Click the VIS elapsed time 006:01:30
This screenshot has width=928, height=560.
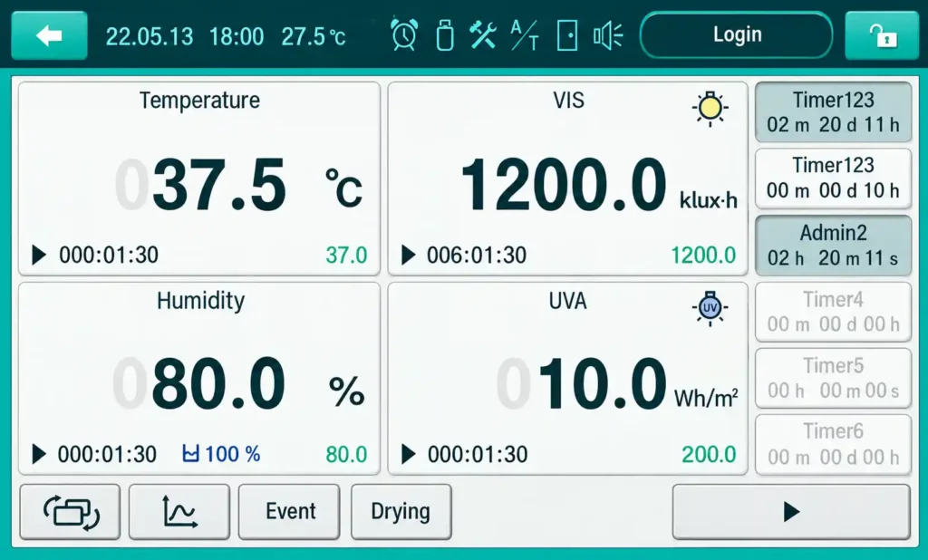[x=477, y=256]
